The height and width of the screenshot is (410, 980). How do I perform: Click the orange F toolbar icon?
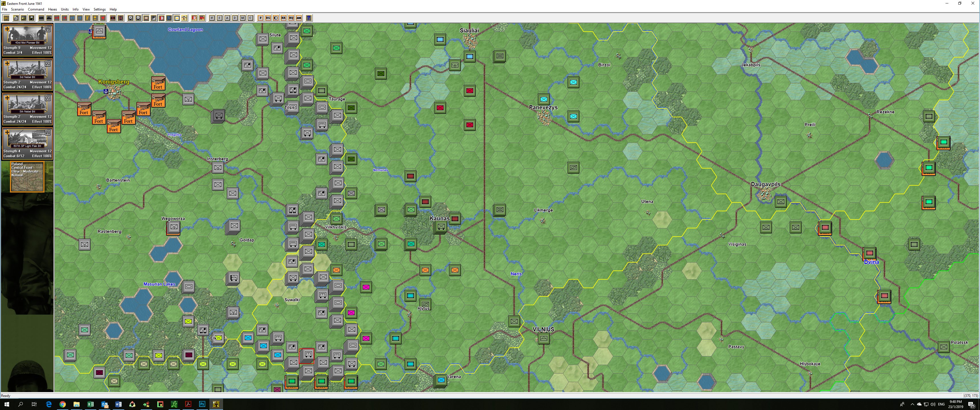pos(87,18)
